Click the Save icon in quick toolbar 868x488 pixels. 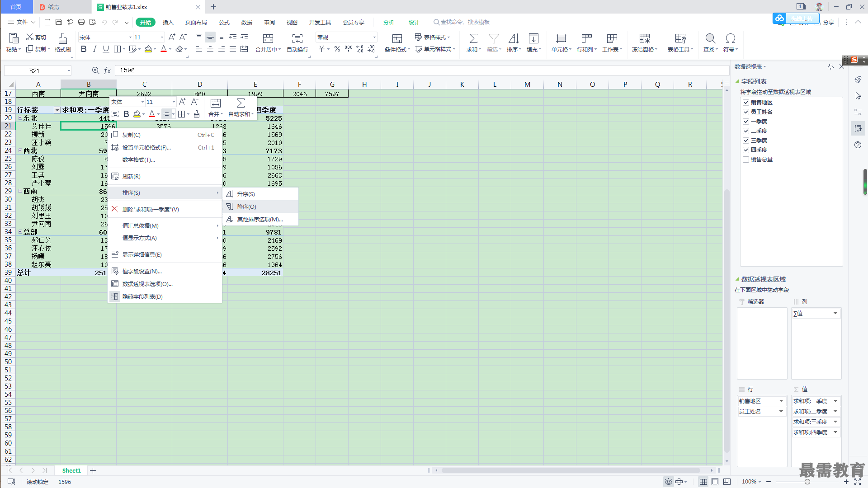click(x=59, y=22)
